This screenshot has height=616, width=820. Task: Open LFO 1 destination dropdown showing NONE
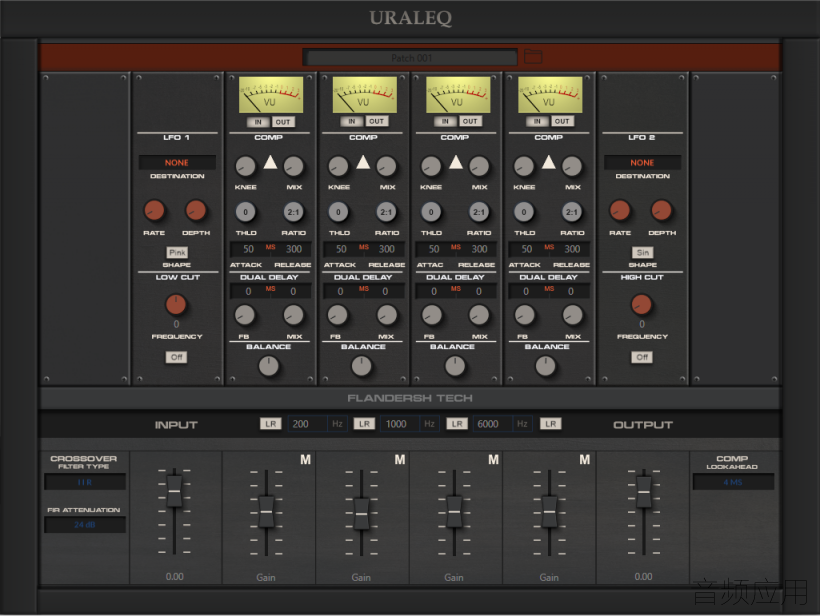point(177,163)
